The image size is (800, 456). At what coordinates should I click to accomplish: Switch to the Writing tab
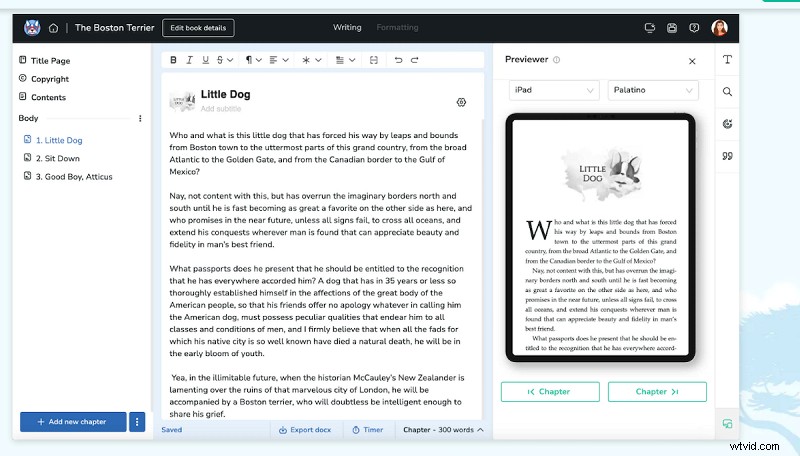tap(347, 28)
